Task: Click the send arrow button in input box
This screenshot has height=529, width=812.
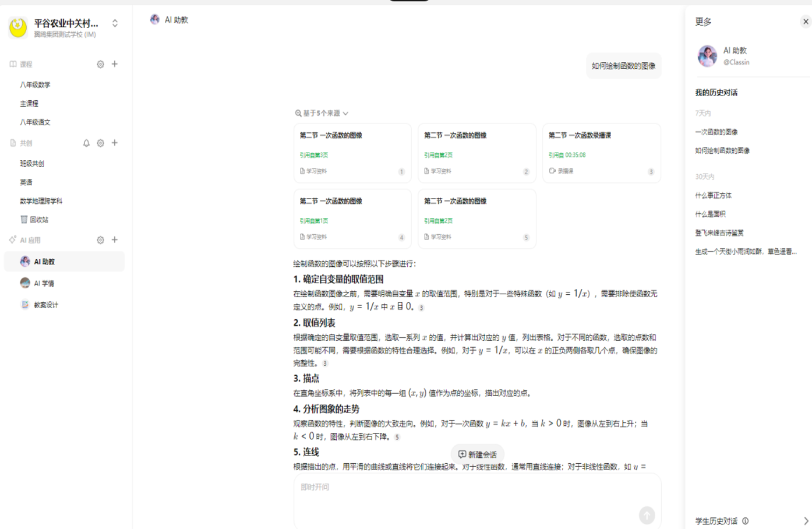Action: point(647,515)
